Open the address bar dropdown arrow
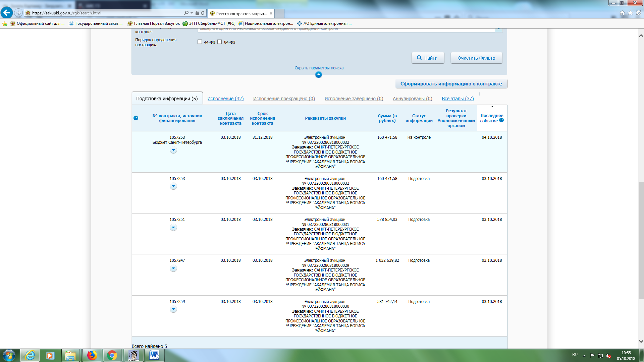644x362 pixels. [192, 13]
